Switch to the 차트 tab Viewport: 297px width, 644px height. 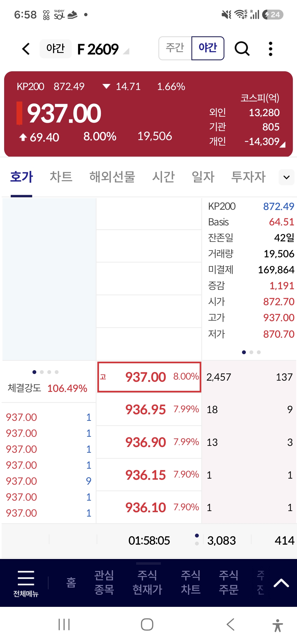61,177
